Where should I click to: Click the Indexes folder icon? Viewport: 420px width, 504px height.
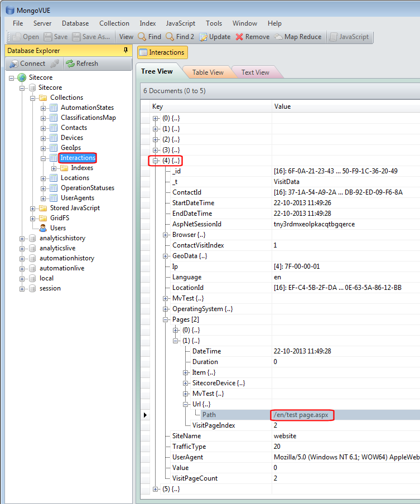click(x=64, y=168)
